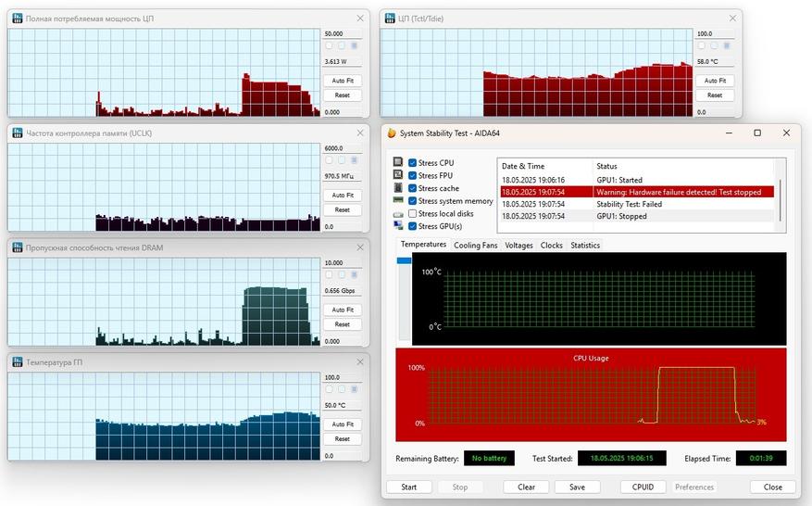Click the log list vertical scrollbar
Image resolution: width=812 pixels, height=506 pixels.
pyautogui.click(x=780, y=196)
